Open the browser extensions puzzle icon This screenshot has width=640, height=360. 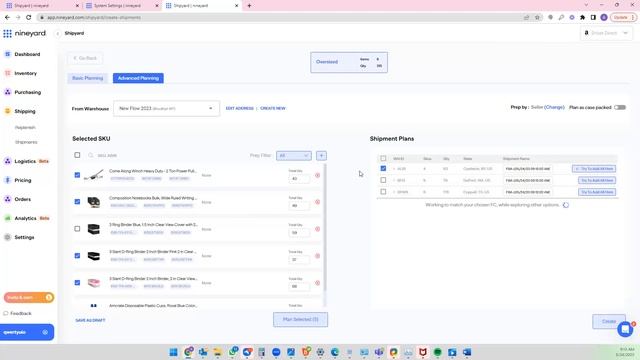[582, 17]
